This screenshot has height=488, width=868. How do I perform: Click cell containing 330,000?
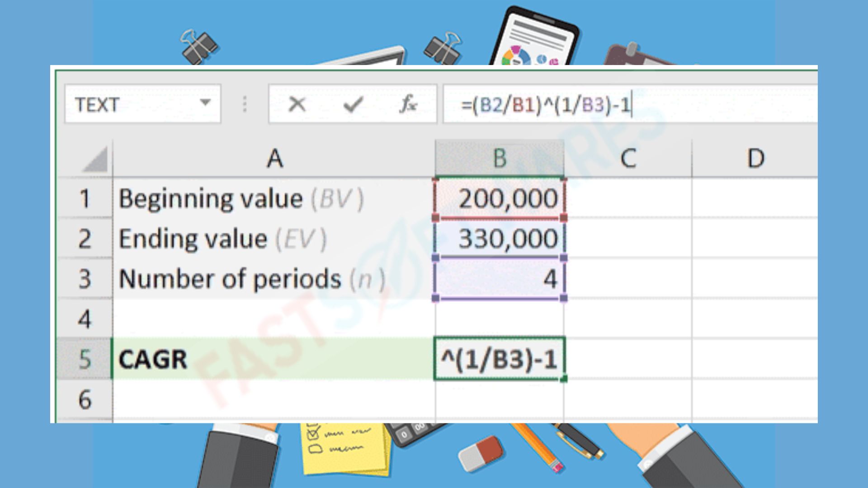[x=500, y=238]
